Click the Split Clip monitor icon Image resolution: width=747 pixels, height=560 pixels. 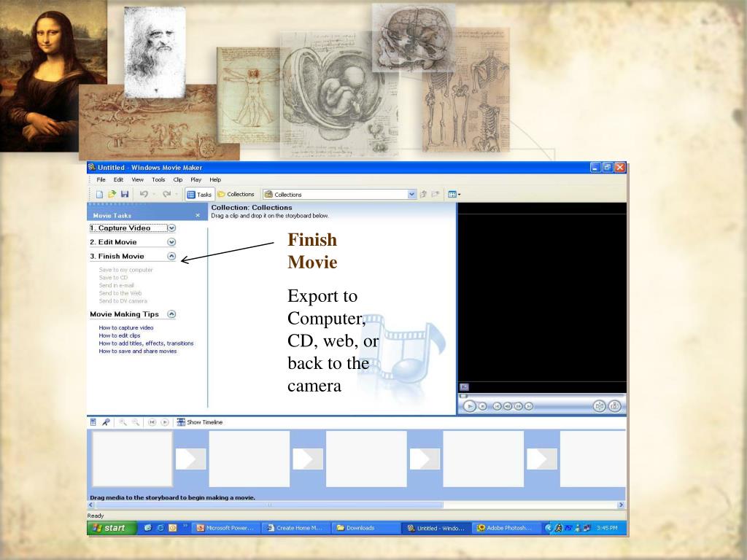[600, 406]
